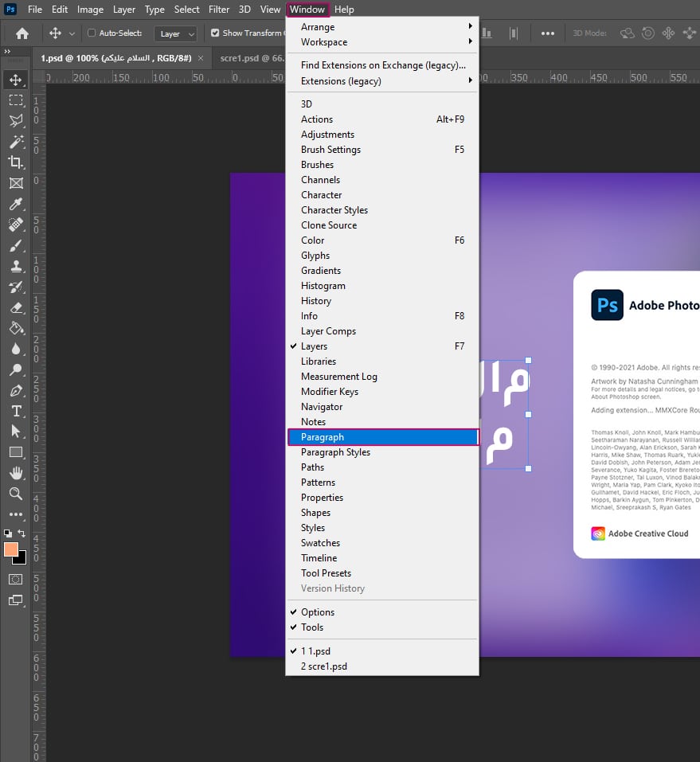The width and height of the screenshot is (700, 762).
Task: Choose Glyphs from the Window menu
Action: 382,256
